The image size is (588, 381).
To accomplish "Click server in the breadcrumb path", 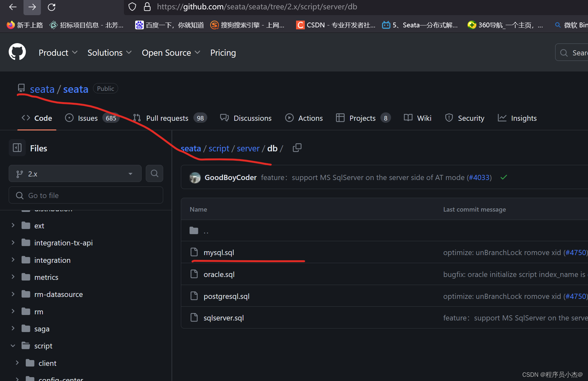I will point(248,148).
